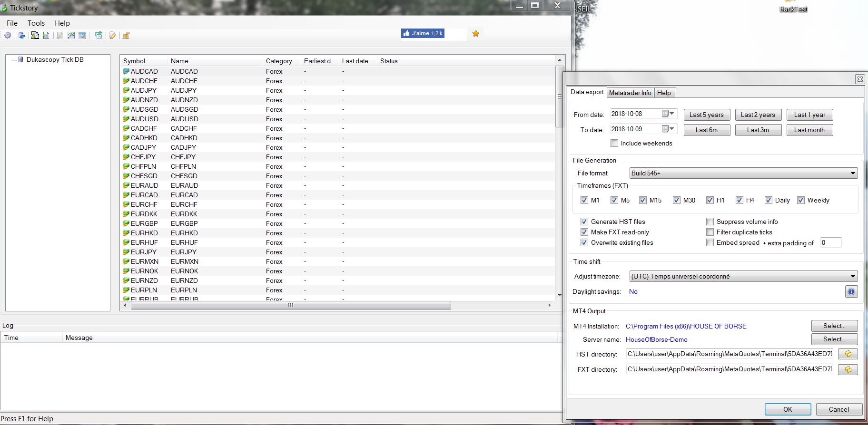
Task: Click Last 5 years button
Action: 707,115
